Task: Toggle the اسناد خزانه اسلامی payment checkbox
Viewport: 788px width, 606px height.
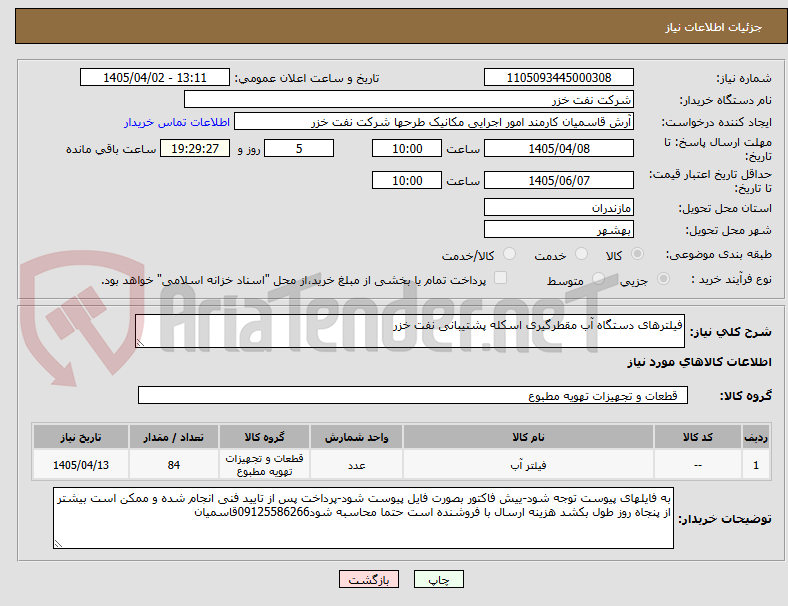Action: pyautogui.click(x=501, y=278)
